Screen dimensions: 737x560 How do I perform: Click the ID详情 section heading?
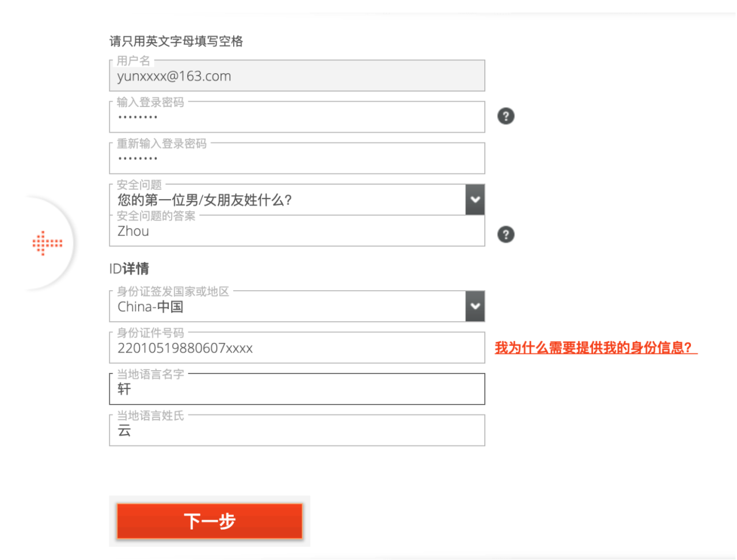(x=129, y=269)
